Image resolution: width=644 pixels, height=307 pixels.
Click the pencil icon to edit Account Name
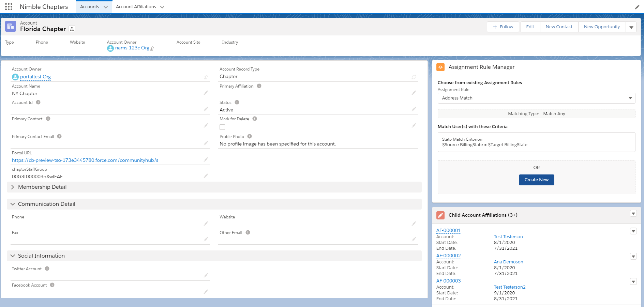coord(206,93)
